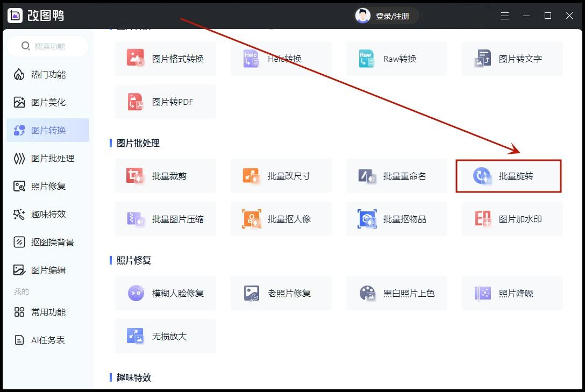Image resolution: width=585 pixels, height=392 pixels.
Task: Click 登录/注册 to sign in
Action: [x=393, y=16]
